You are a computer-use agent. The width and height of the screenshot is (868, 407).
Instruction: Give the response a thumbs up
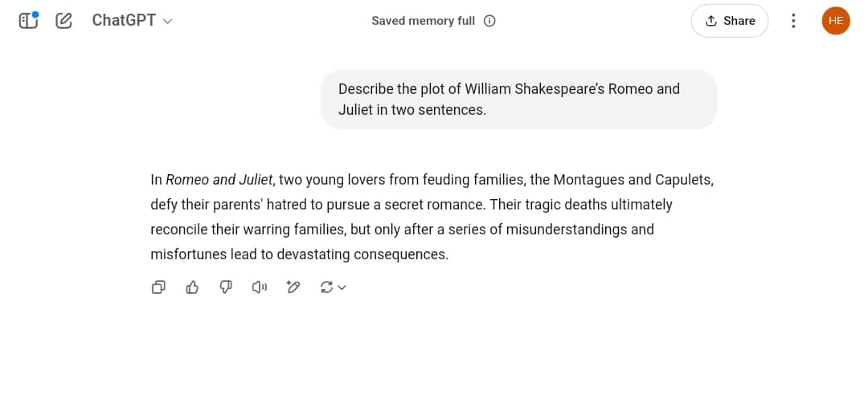coord(192,287)
